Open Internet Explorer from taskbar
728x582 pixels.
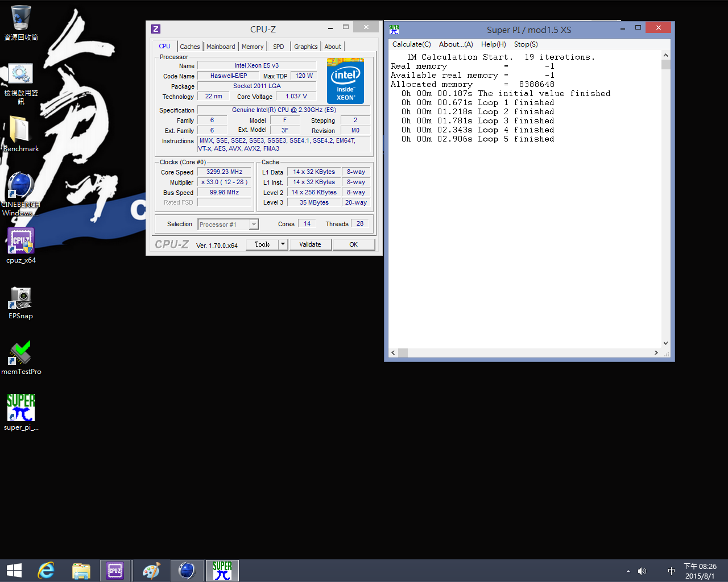(45, 571)
